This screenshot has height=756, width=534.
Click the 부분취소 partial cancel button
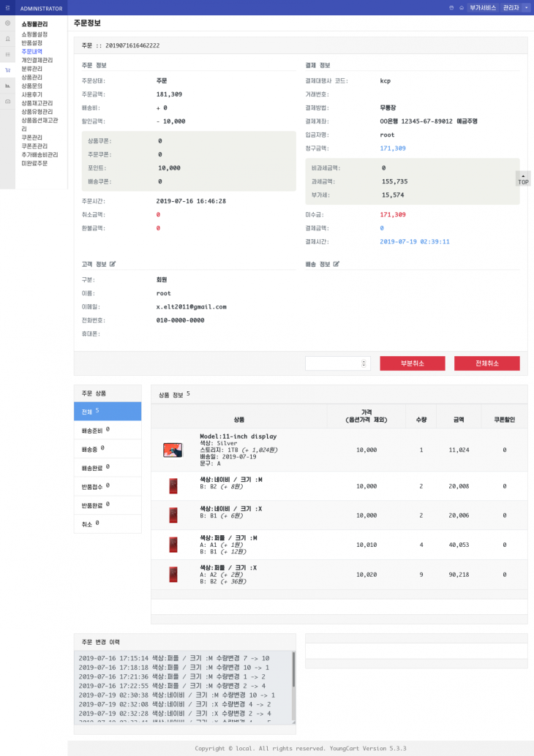click(x=413, y=363)
